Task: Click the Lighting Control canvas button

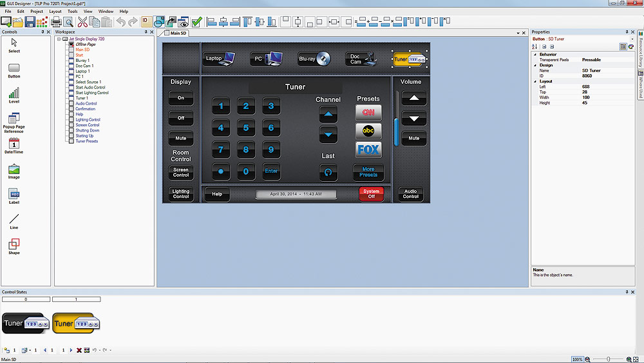Action: tap(181, 193)
